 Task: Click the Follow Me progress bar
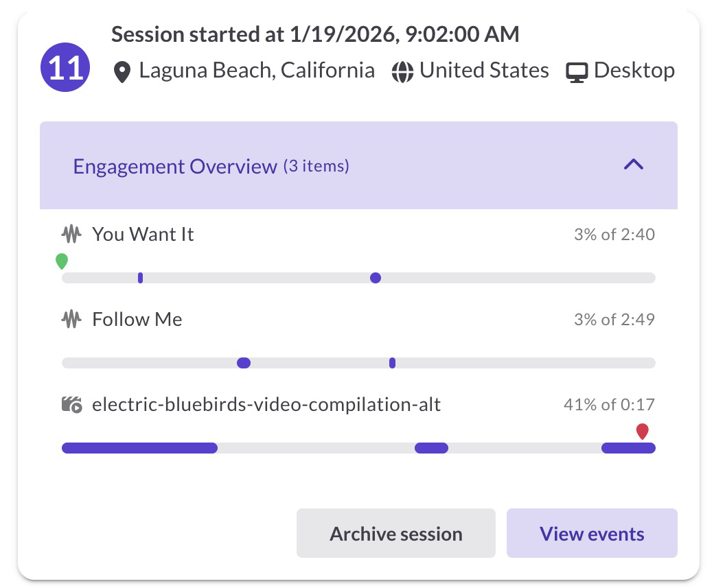pyautogui.click(x=358, y=362)
